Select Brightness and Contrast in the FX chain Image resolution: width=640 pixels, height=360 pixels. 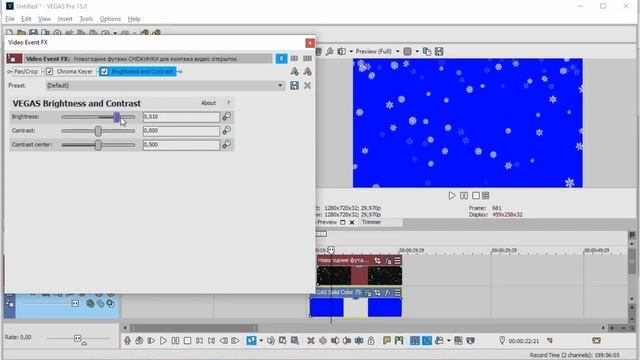[142, 71]
